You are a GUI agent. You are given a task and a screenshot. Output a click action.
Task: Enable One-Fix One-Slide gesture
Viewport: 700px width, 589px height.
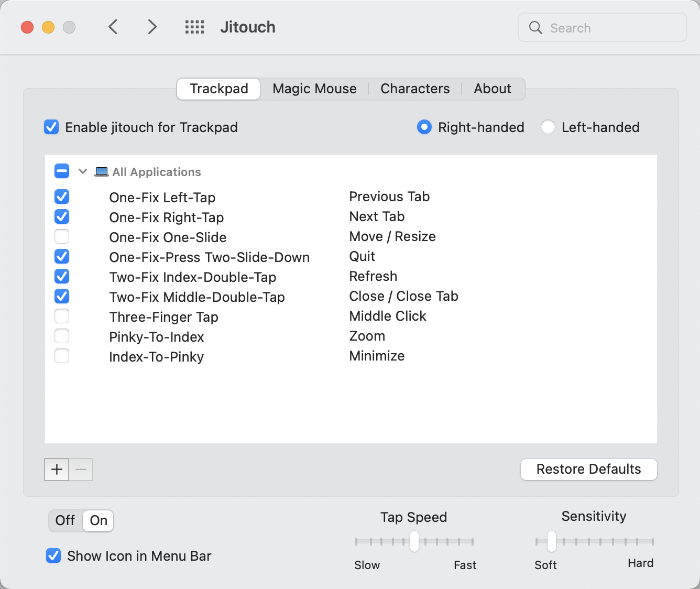click(62, 236)
